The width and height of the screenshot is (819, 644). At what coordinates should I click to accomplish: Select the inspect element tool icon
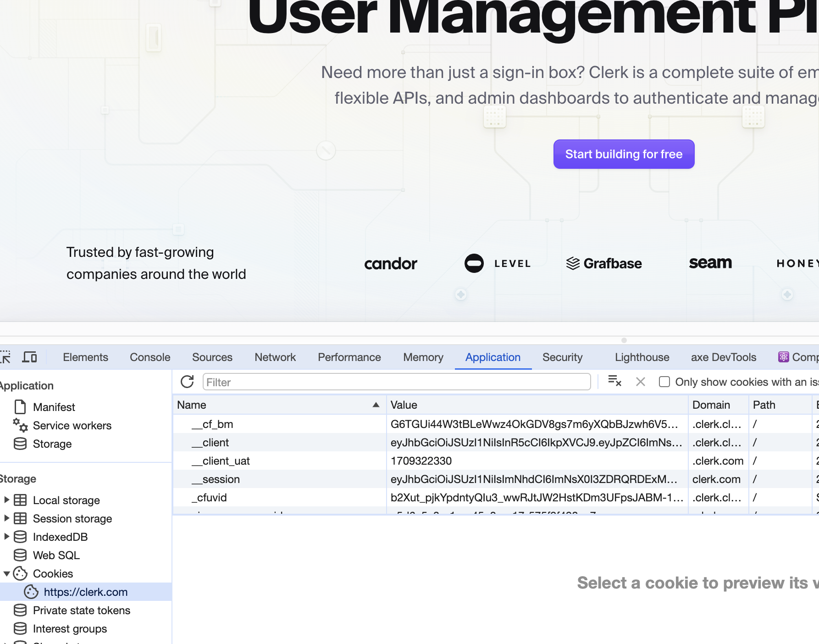[6, 357]
